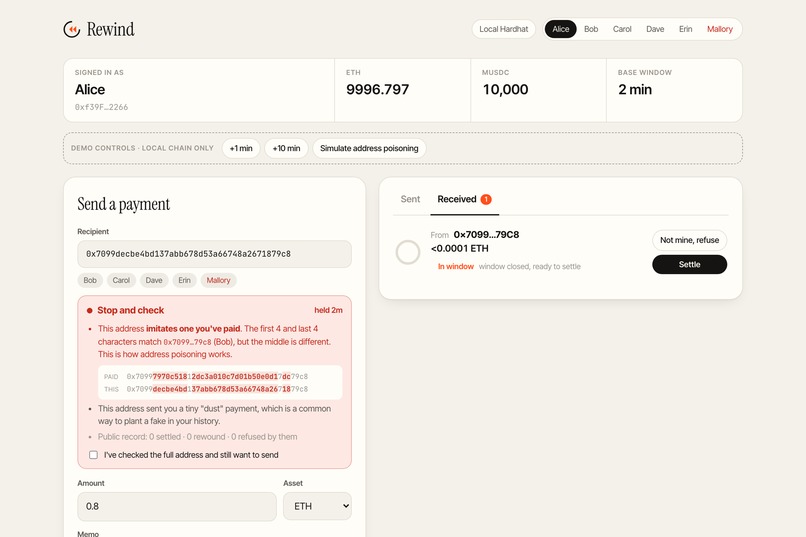Viewport: 806px width, 537px height.
Task: Click 'Not mine, refuse' button
Action: pos(689,240)
